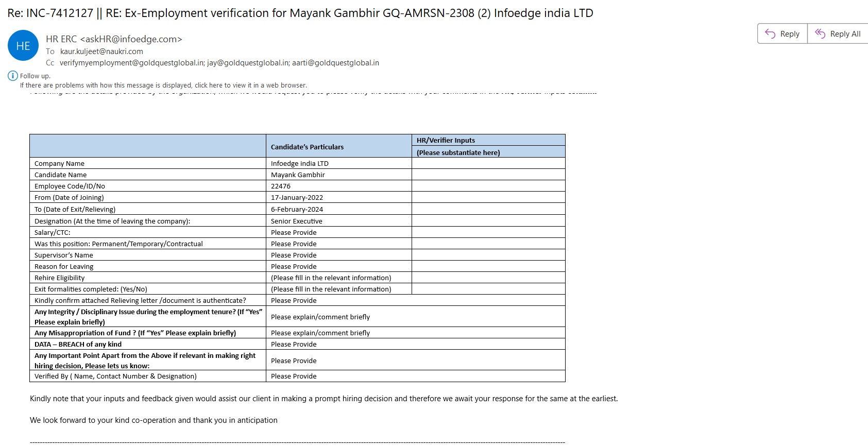The height and width of the screenshot is (446, 868).
Task: Click the fill-in text in Exit formalities row
Action: [x=331, y=289]
